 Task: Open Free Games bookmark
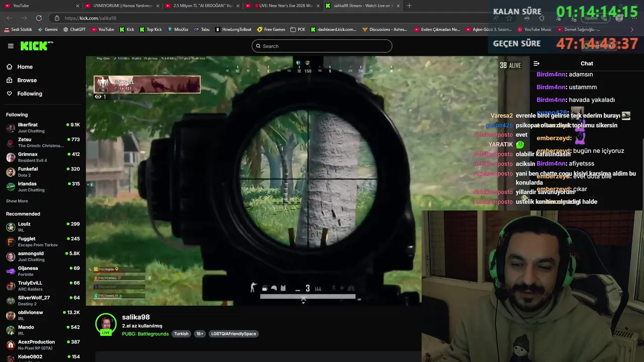click(271, 30)
